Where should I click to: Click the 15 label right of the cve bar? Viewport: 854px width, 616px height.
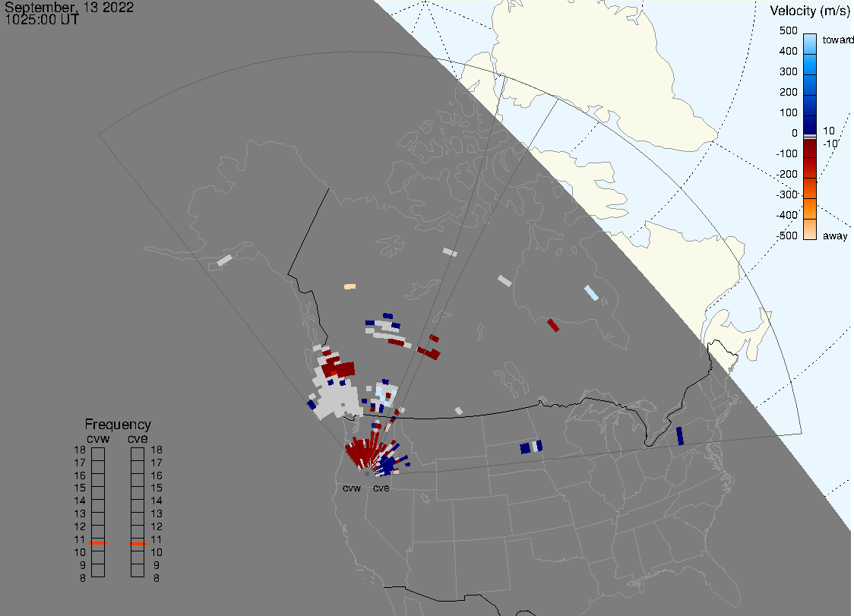pyautogui.click(x=157, y=488)
